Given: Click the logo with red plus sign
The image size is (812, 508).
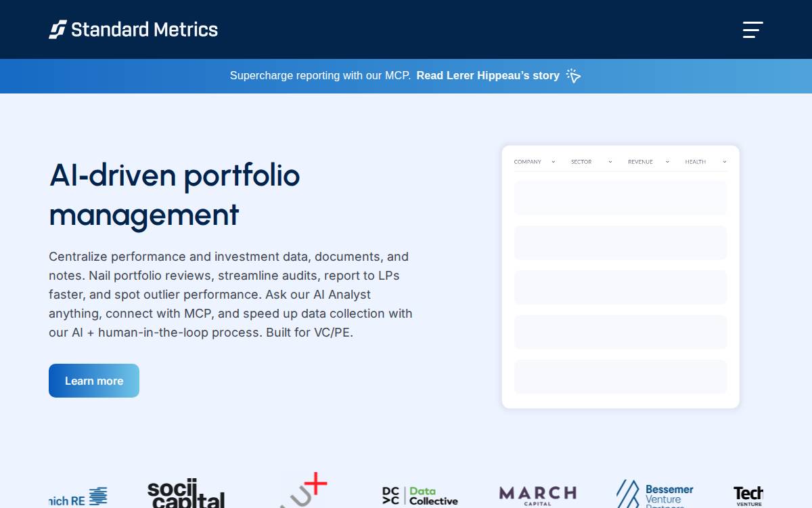Looking at the screenshot, I should coord(304,490).
